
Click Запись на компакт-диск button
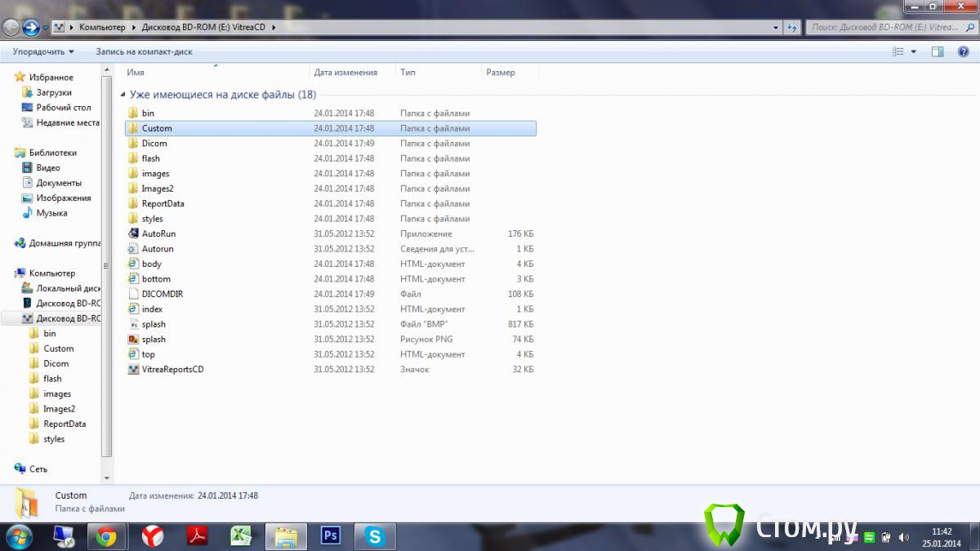pyautogui.click(x=144, y=51)
